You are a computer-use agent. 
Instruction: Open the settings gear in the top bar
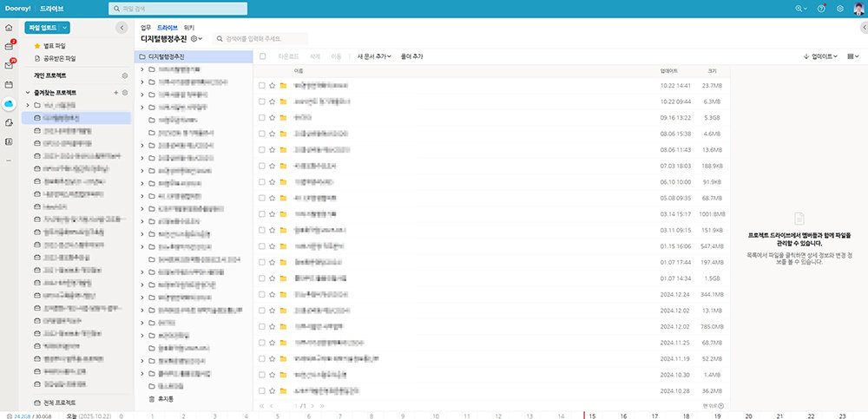pyautogui.click(x=839, y=8)
